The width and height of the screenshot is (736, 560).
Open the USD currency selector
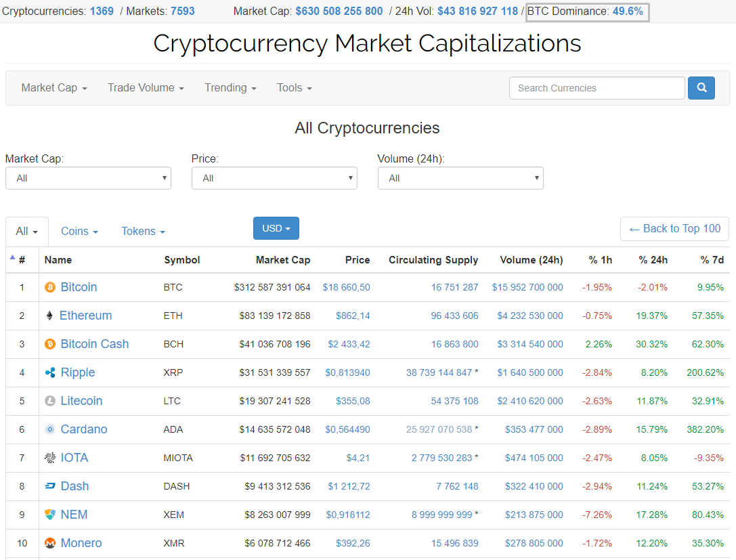(276, 228)
